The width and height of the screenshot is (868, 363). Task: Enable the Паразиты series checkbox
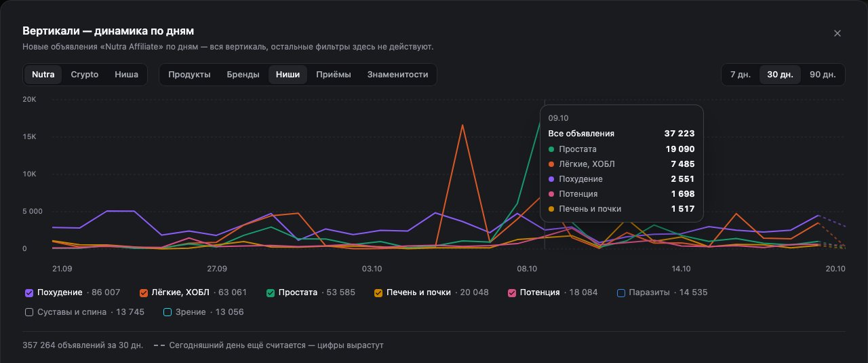621,292
